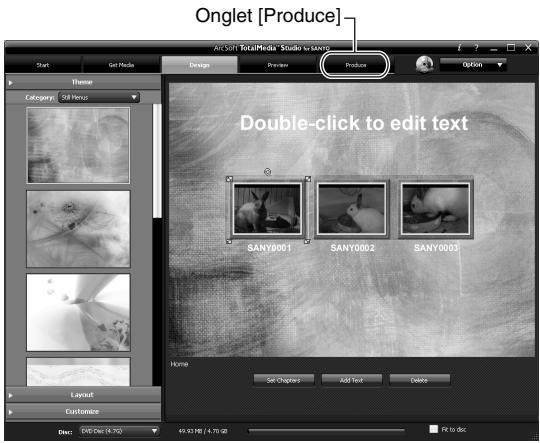540x443 pixels.
Task: Open the Disc type DVD dropdown
Action: click(x=119, y=431)
